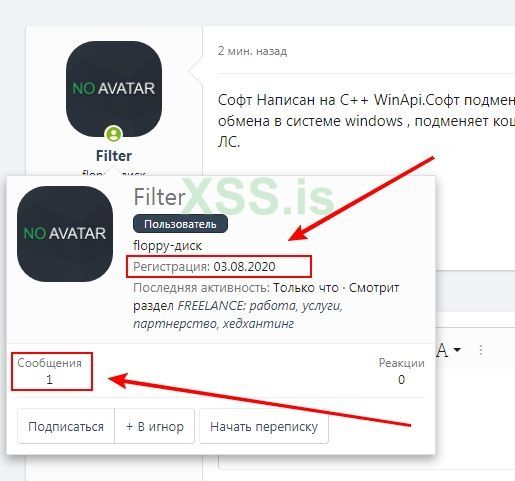
Task: Click Начать переписку button
Action: 264,426
